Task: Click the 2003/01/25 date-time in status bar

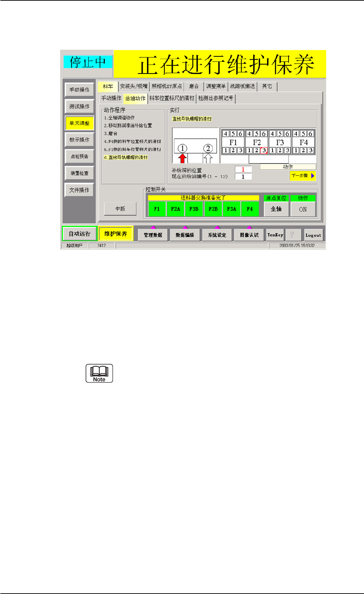Action: click(297, 246)
